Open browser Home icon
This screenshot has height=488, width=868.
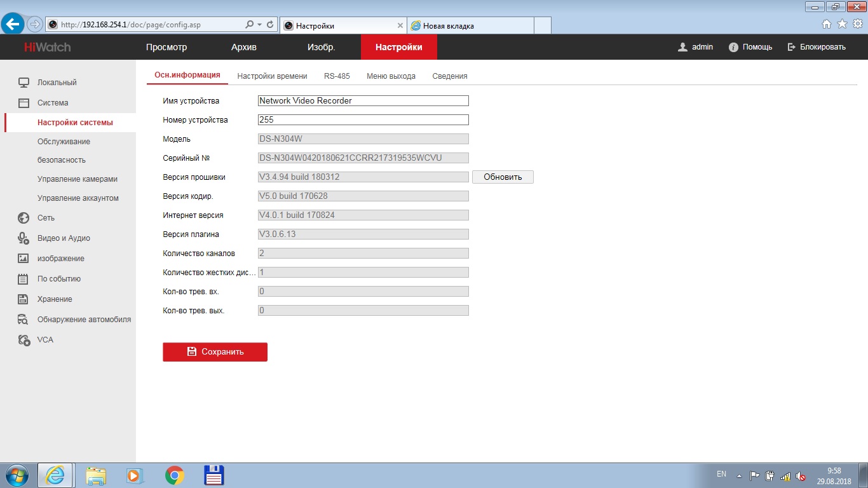[x=827, y=24]
